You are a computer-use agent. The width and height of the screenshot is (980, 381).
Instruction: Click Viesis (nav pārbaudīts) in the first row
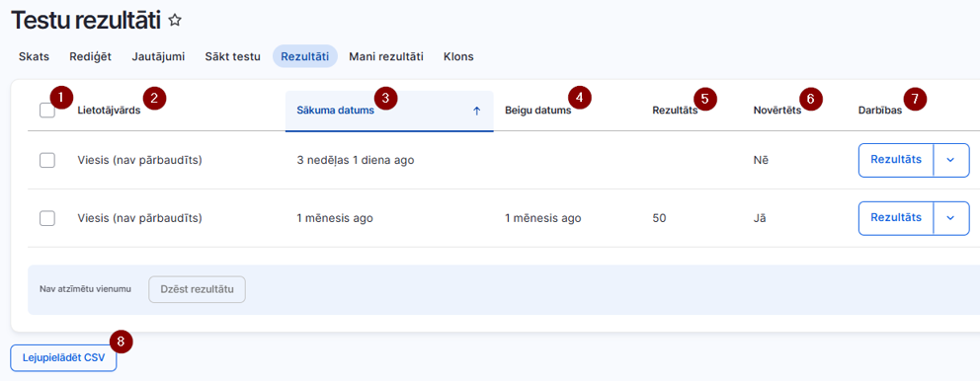tap(140, 161)
